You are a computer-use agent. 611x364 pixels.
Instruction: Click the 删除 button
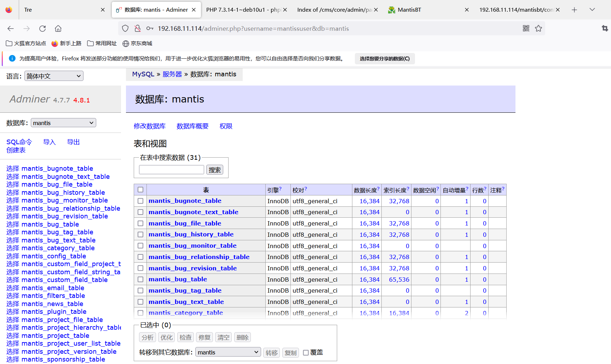(242, 337)
